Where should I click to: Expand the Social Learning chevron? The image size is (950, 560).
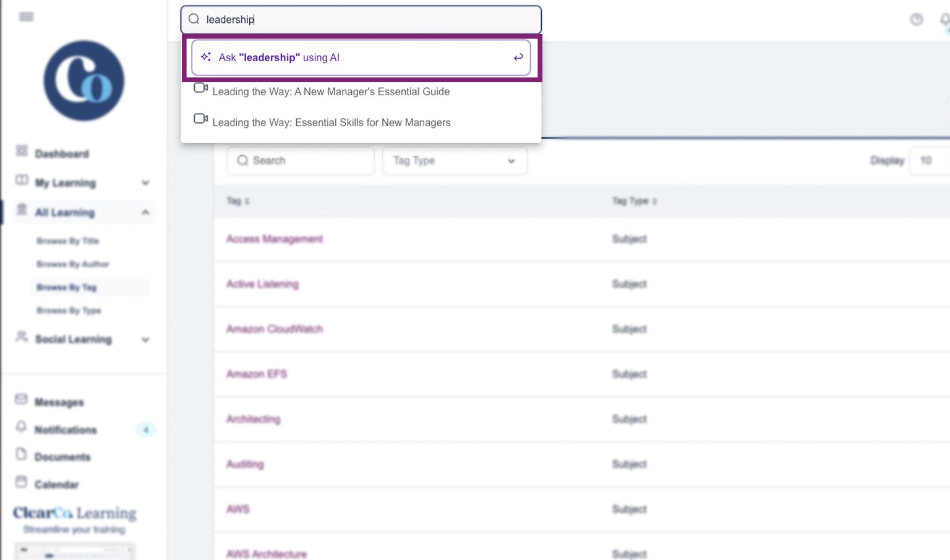[145, 340]
